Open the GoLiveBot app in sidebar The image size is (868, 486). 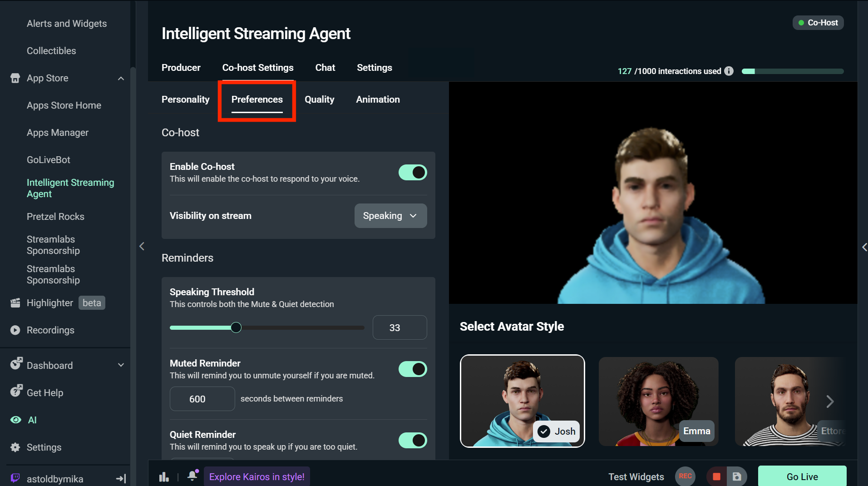coord(48,159)
